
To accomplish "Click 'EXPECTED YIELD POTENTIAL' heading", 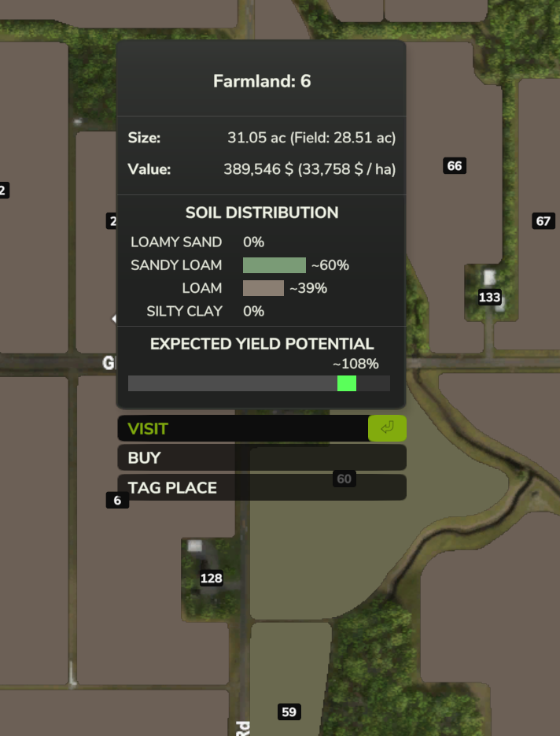I will [262, 344].
